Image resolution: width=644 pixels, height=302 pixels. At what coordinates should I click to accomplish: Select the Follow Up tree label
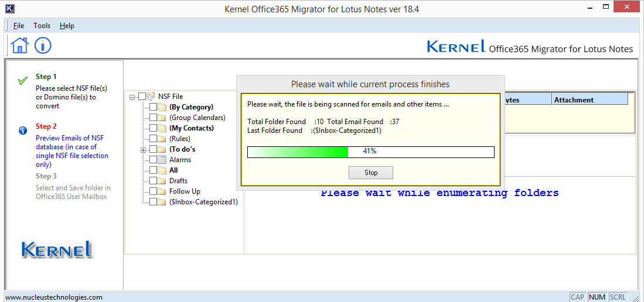[185, 191]
